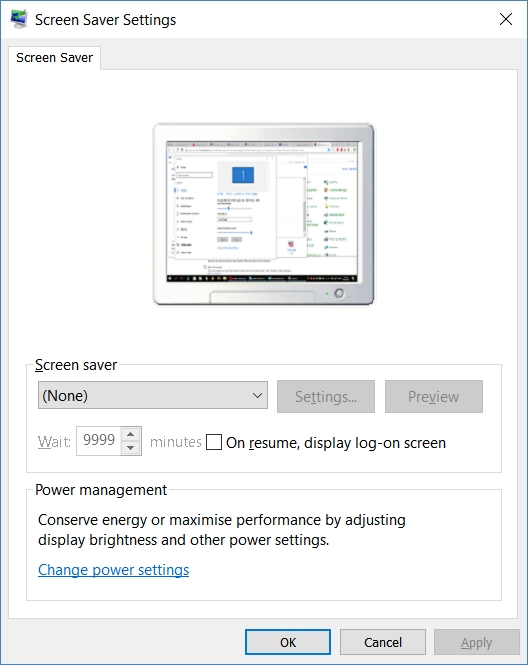The image size is (528, 665).
Task: Focus the Wait minutes field showing 9999
Action: (99, 441)
